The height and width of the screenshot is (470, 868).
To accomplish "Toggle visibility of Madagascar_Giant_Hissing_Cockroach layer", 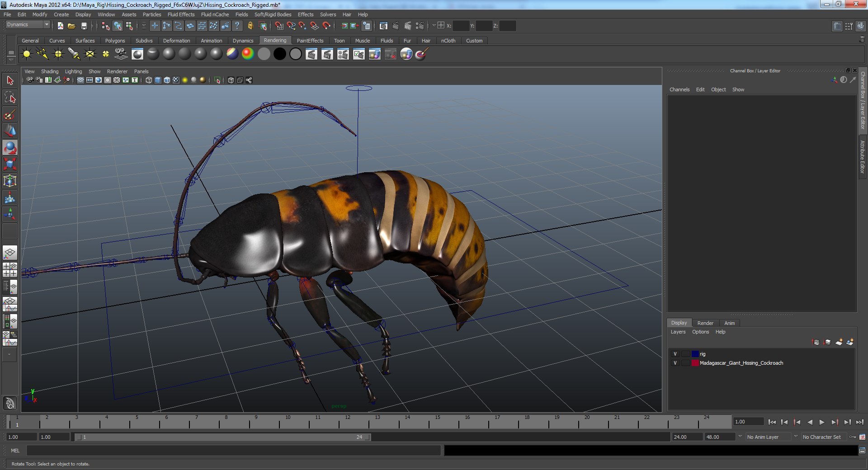I will (x=675, y=363).
